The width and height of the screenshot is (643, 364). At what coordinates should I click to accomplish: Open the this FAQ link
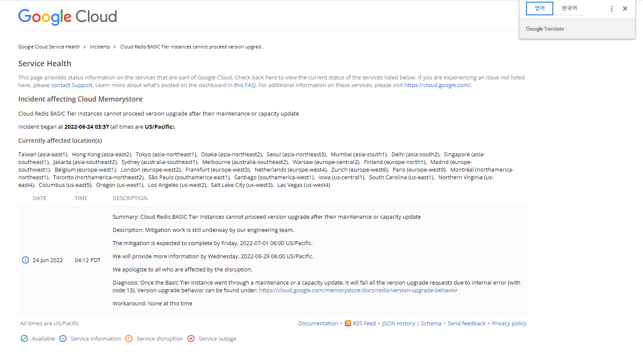[x=245, y=85]
